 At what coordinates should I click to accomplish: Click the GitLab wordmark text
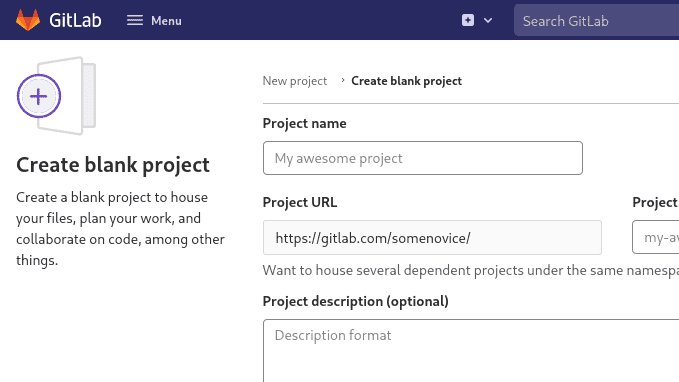[x=75, y=20]
